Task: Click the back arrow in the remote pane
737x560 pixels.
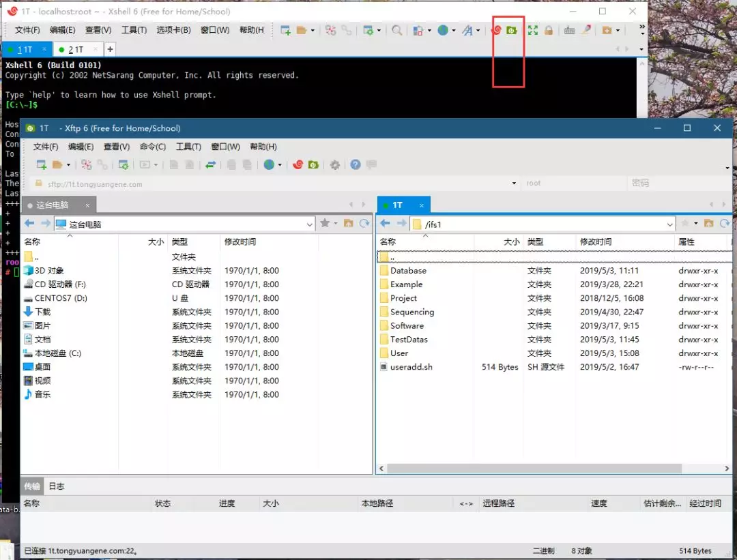Action: [386, 223]
